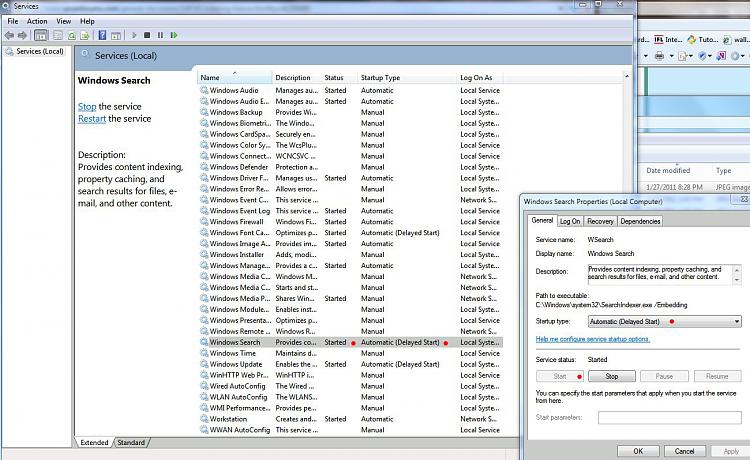This screenshot has width=750, height=460.
Task: Select the Windows Biometri... service row
Action: 350,123
